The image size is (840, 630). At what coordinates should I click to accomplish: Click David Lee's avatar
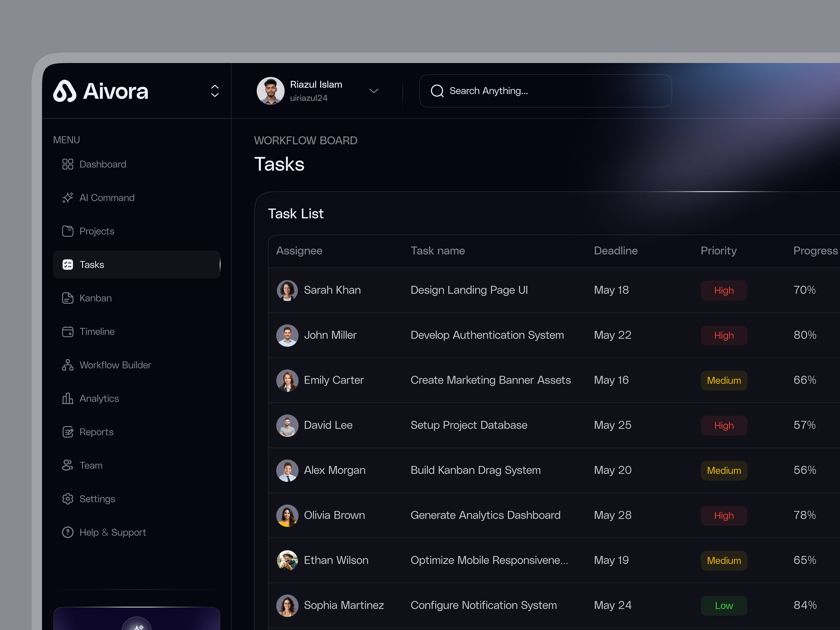pos(287,425)
